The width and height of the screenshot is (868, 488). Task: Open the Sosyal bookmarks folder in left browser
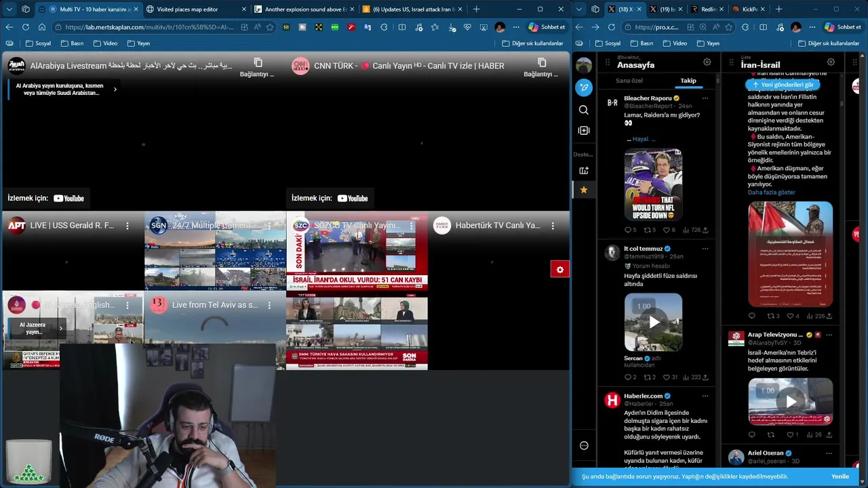(x=38, y=43)
